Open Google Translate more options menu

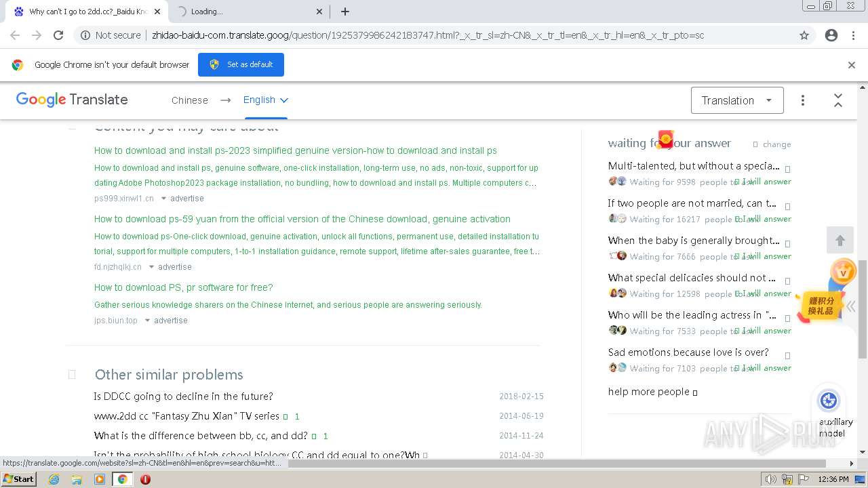tap(803, 100)
